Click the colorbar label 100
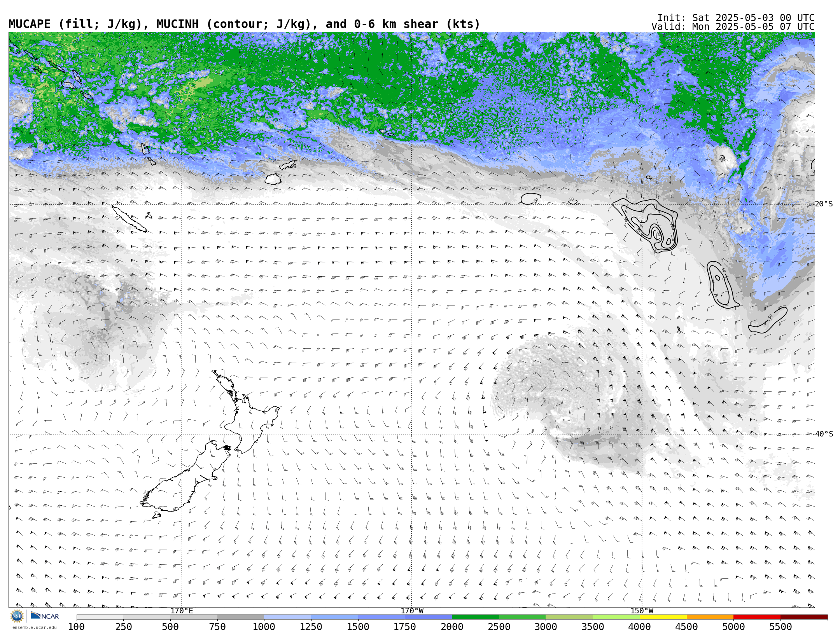This screenshot has height=632, width=840. [x=76, y=627]
